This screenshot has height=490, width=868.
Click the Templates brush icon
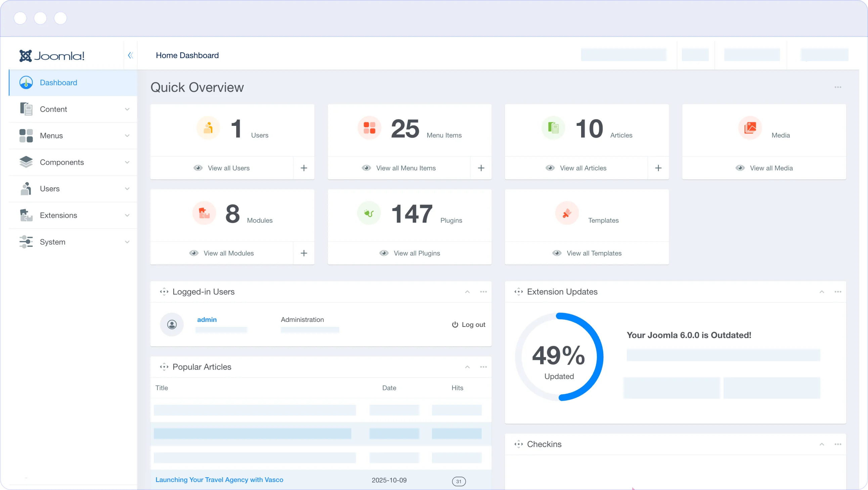coord(567,213)
